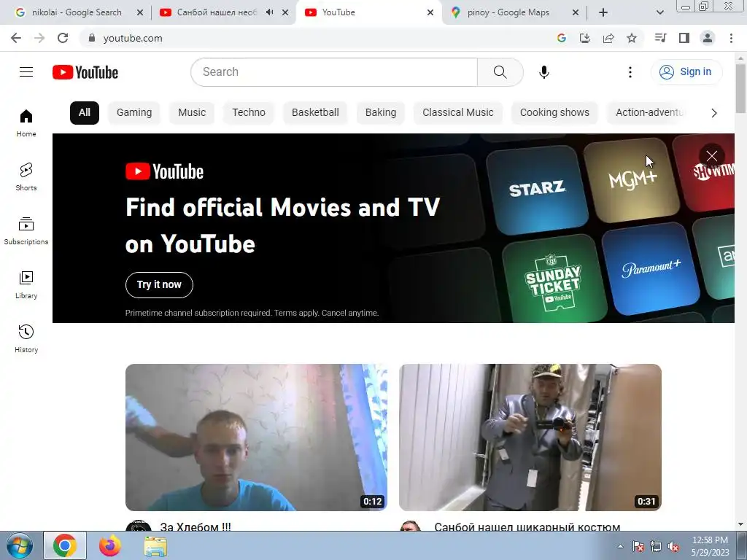The height and width of the screenshot is (560, 747).
Task: Filter by the Gaming chip
Action: [x=134, y=113]
